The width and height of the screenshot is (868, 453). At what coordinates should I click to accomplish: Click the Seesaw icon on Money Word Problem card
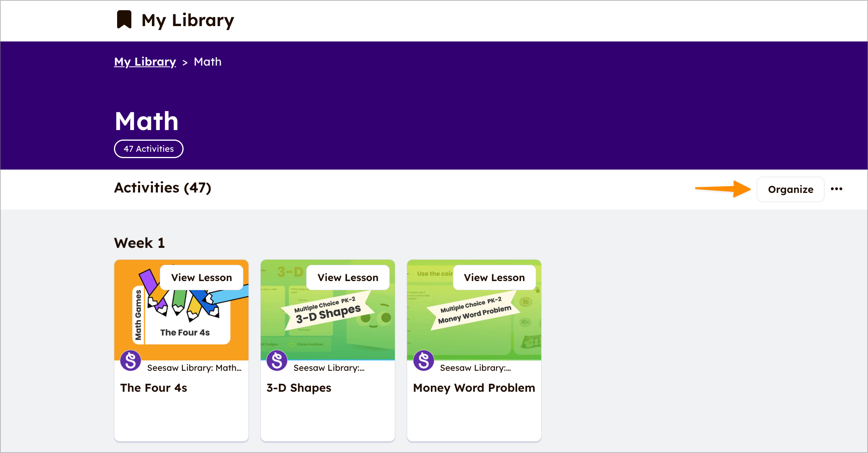coord(423,360)
